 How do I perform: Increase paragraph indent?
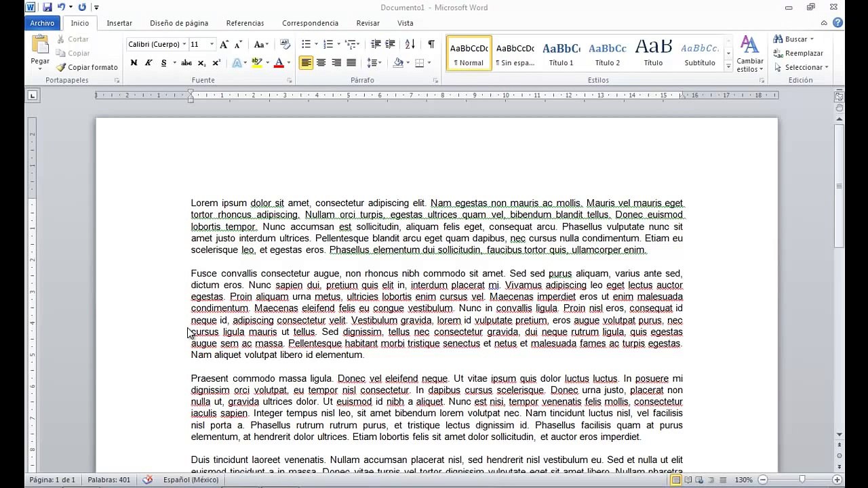click(x=390, y=44)
